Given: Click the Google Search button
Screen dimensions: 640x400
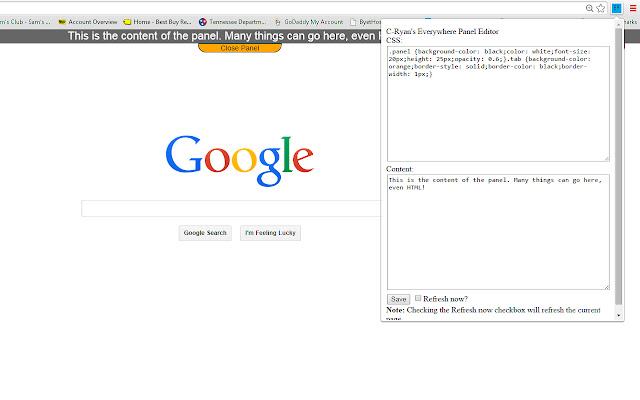Looking at the screenshot, I should point(205,233).
